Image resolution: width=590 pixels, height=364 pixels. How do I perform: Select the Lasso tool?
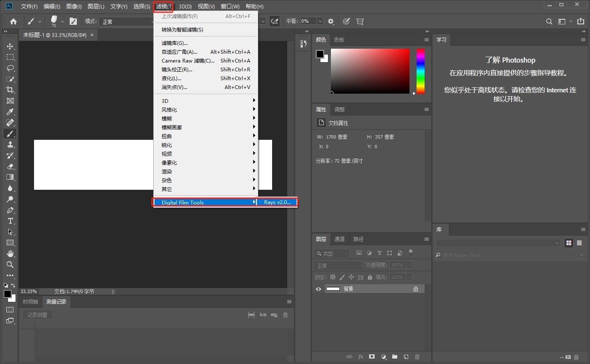coord(10,68)
